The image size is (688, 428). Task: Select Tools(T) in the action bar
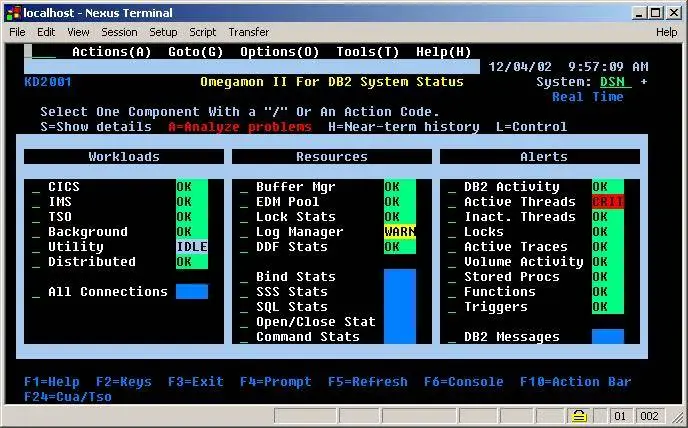(x=368, y=52)
